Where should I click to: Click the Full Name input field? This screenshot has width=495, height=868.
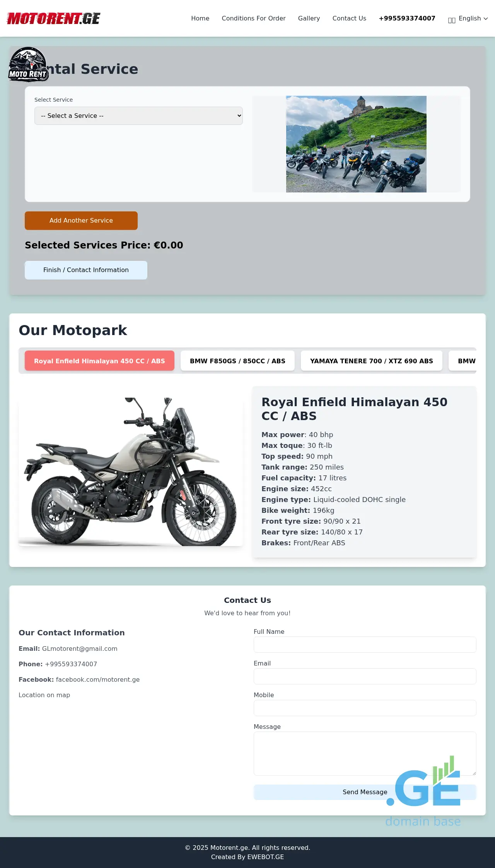tap(365, 644)
